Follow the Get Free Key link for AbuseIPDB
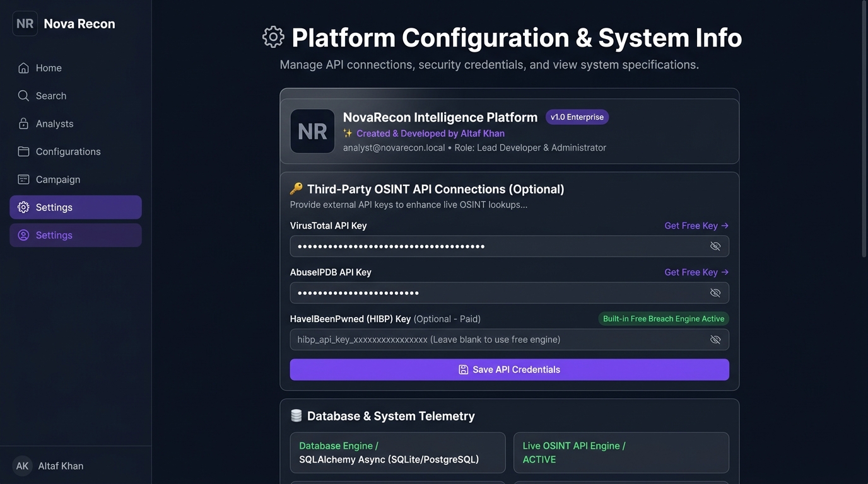The image size is (868, 484). tap(696, 272)
